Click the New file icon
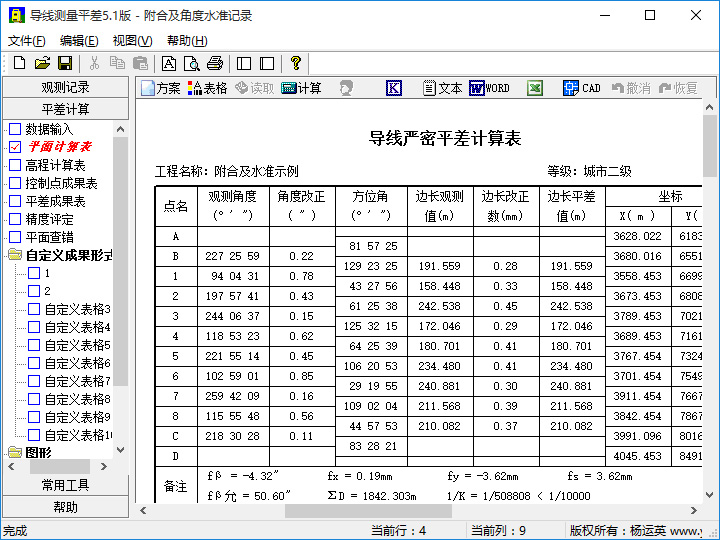Screen dimensions: 720x540 (19, 63)
